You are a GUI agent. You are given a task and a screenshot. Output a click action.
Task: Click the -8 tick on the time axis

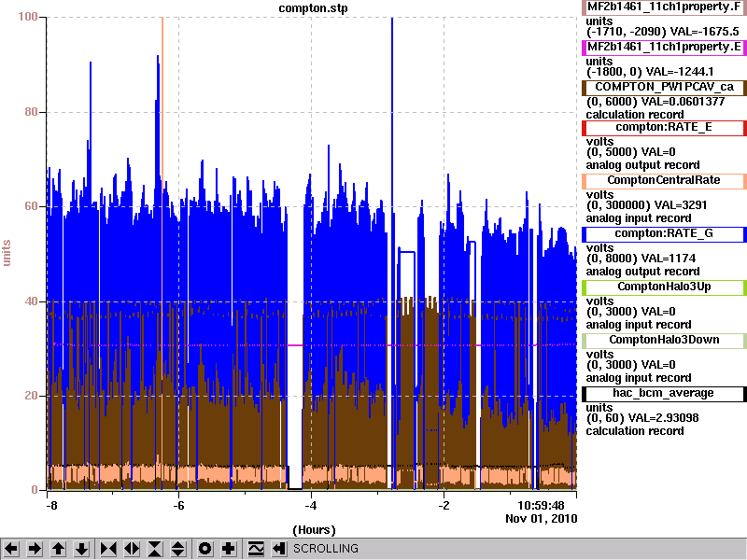[x=51, y=506]
